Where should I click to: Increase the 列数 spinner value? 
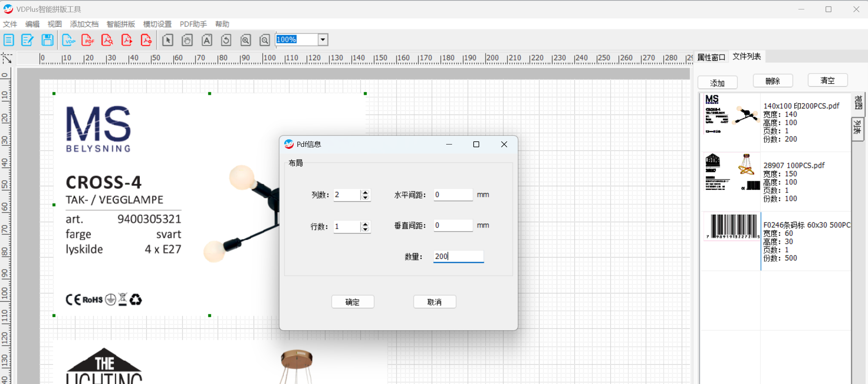pyautogui.click(x=366, y=192)
